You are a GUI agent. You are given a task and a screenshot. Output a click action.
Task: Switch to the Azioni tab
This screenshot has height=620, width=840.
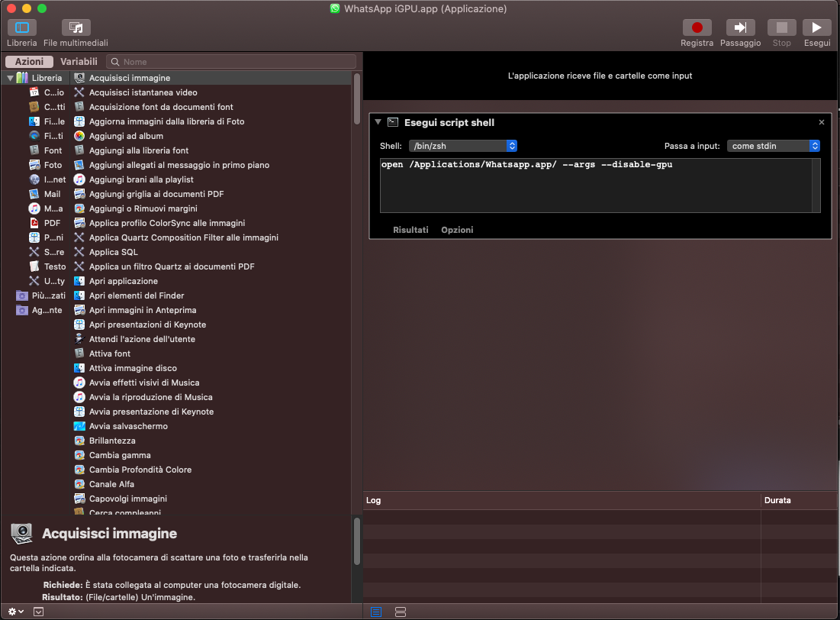[x=29, y=62]
